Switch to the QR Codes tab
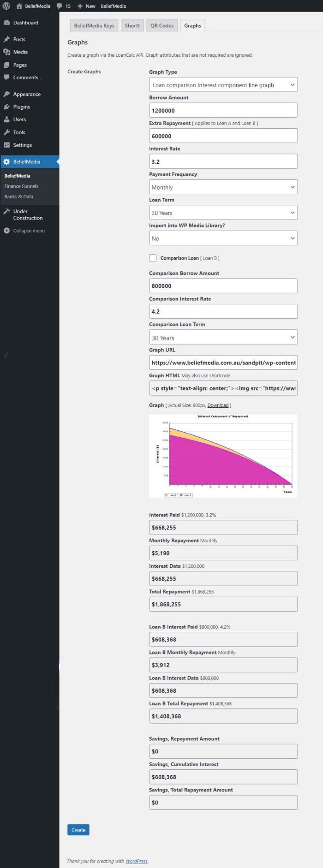This screenshot has height=868, width=323. click(x=162, y=26)
